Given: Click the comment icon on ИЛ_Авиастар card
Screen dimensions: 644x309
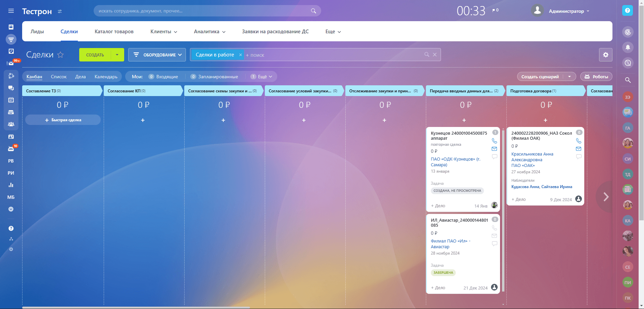Looking at the screenshot, I should [x=494, y=244].
